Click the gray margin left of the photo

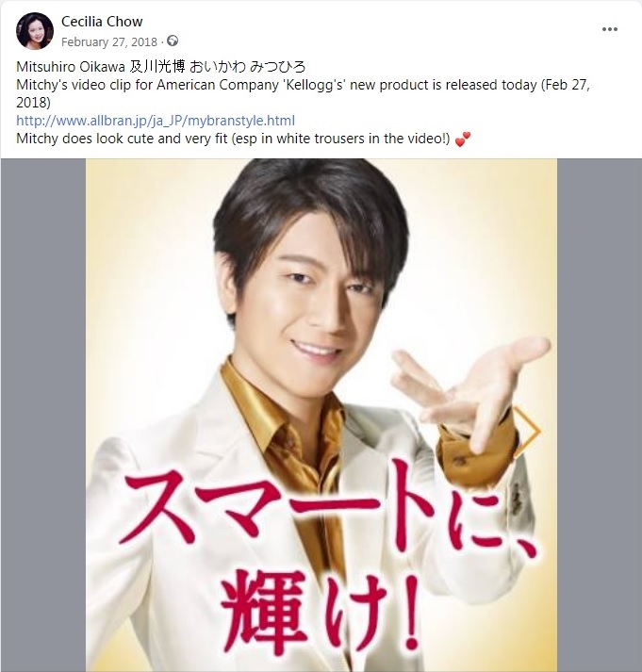[42, 415]
